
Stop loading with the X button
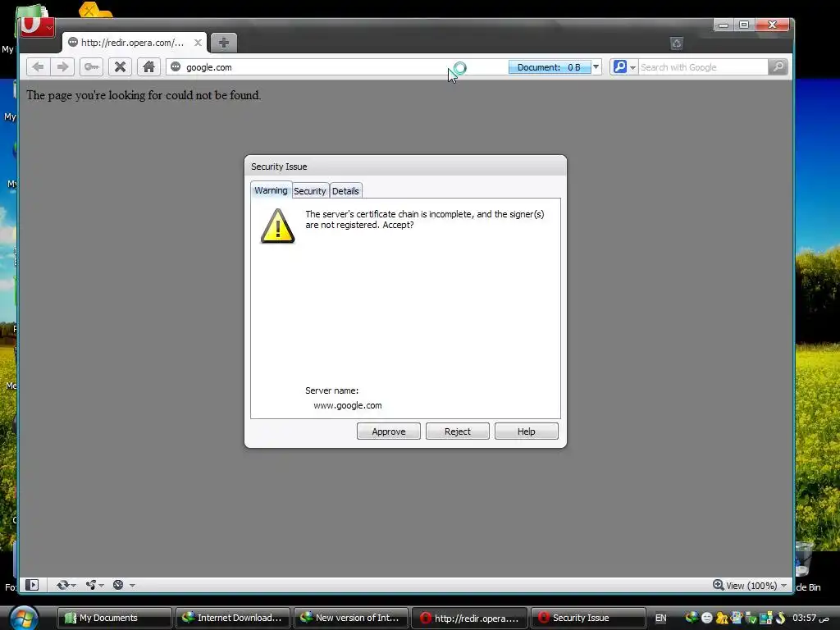121,67
